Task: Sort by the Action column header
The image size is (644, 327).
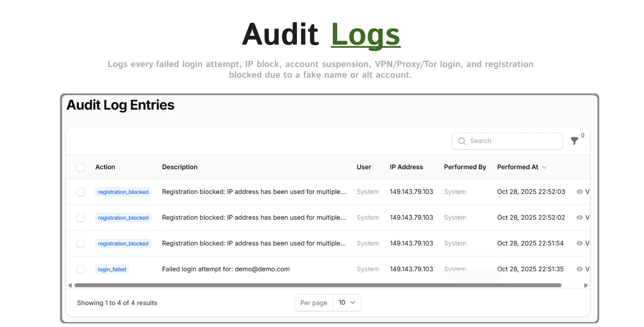Action: (105, 167)
